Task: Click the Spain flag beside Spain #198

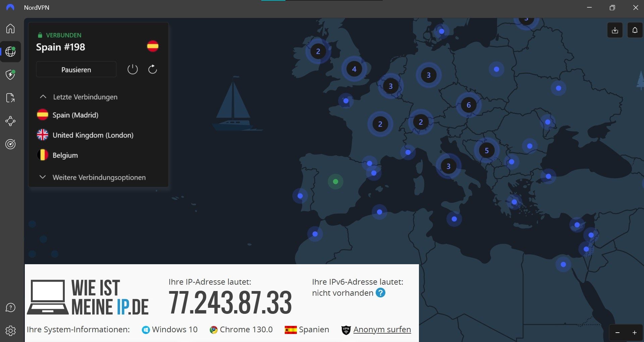Action: click(x=153, y=46)
